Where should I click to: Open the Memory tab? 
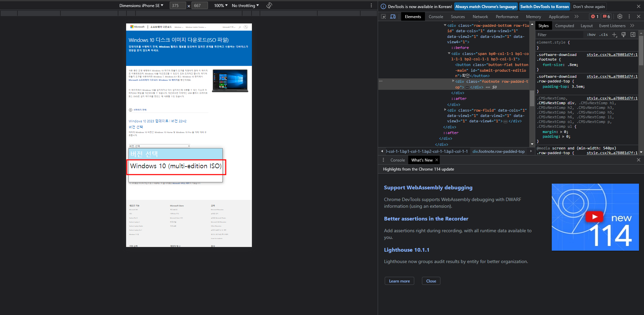533,16
